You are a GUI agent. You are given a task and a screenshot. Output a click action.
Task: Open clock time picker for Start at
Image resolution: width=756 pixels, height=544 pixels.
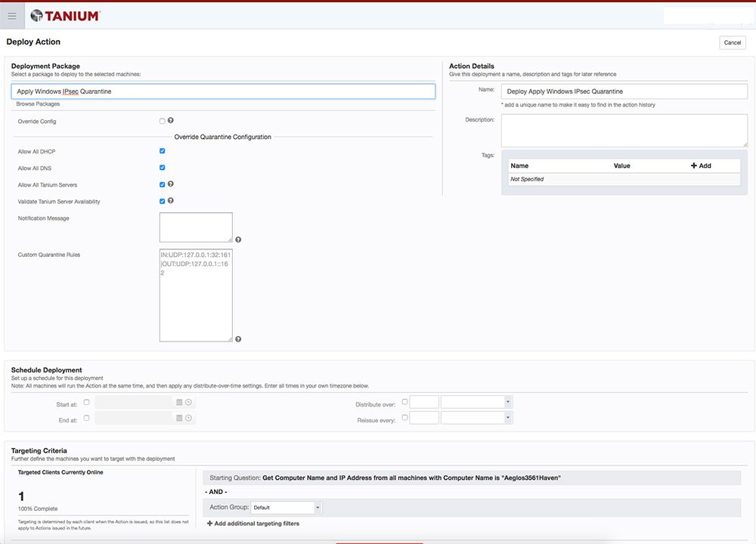(x=188, y=403)
